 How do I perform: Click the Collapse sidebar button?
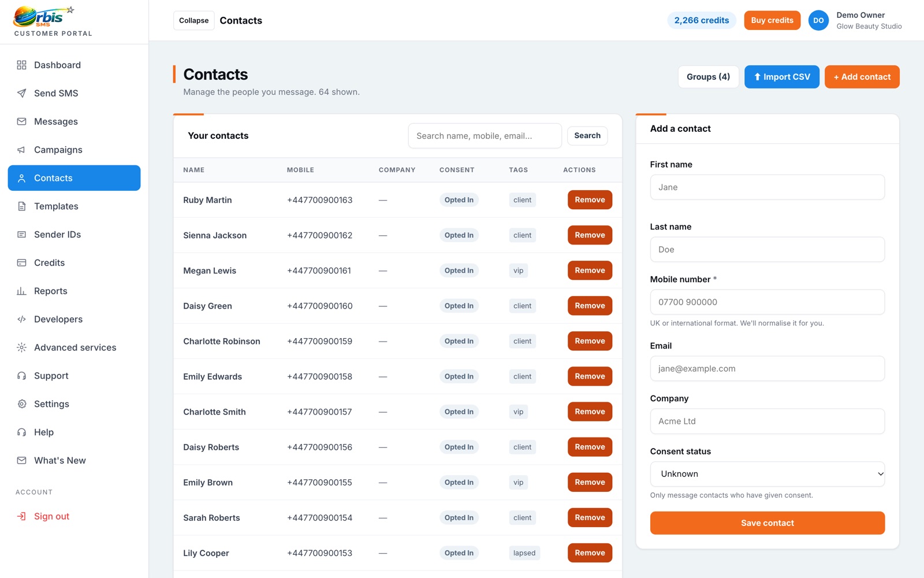pyautogui.click(x=194, y=20)
